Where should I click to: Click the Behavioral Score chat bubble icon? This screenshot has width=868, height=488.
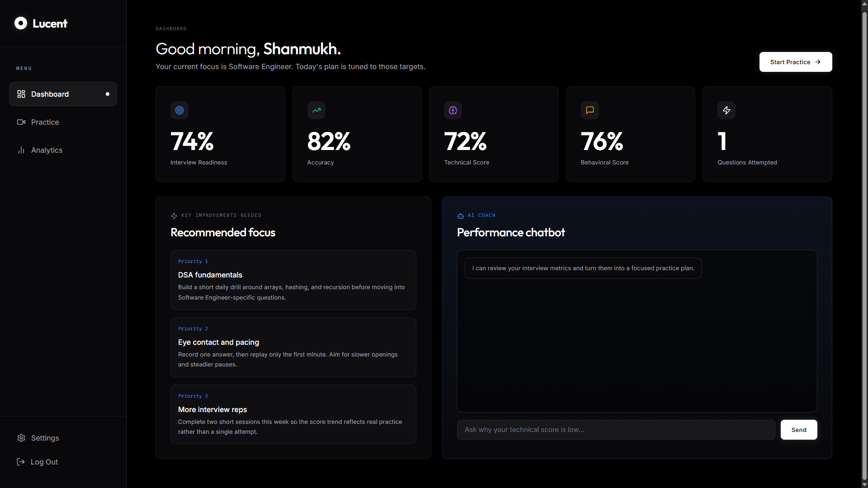point(590,110)
